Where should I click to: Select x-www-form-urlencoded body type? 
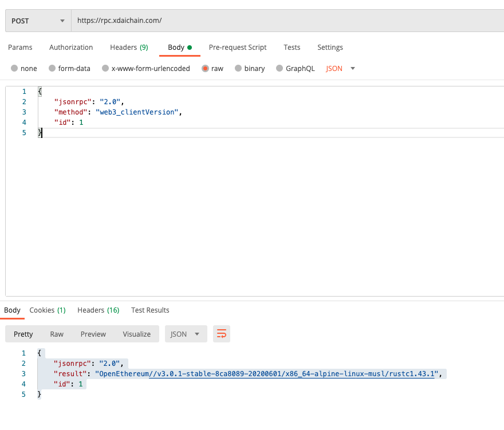[x=105, y=69]
